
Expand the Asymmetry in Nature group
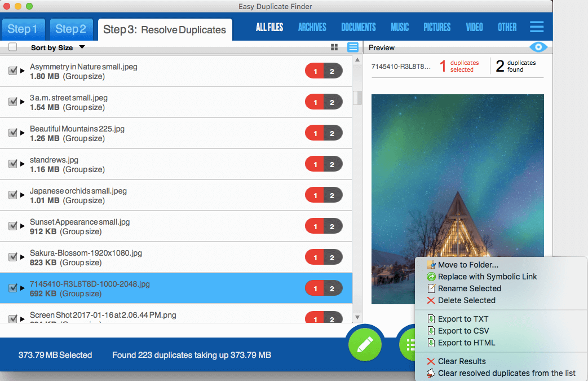(x=23, y=71)
